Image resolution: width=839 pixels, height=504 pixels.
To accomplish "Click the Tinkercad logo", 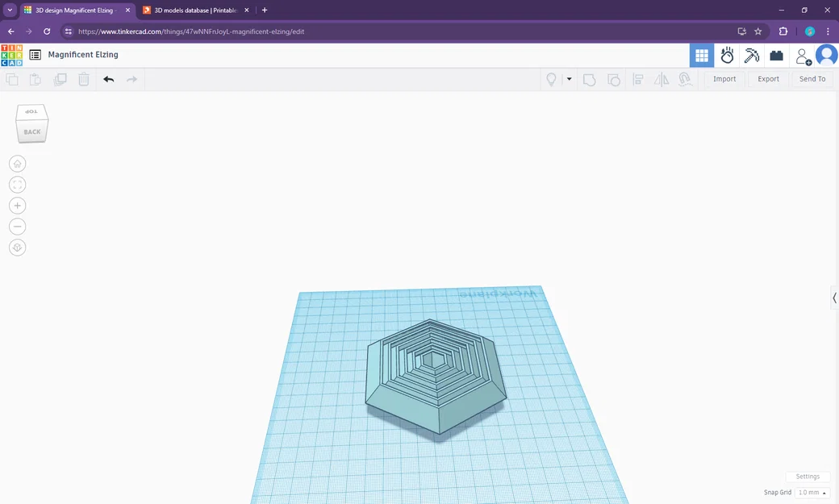I will click(x=12, y=55).
